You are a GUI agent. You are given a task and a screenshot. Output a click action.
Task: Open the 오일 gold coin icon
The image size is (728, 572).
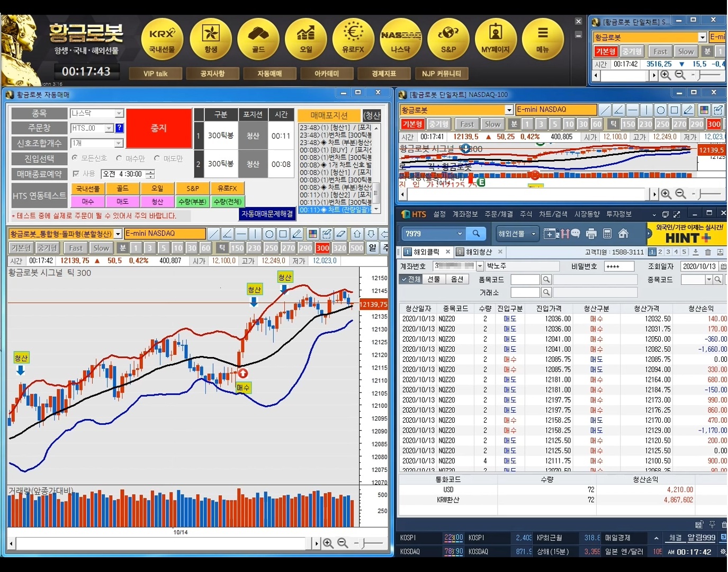pyautogui.click(x=306, y=39)
